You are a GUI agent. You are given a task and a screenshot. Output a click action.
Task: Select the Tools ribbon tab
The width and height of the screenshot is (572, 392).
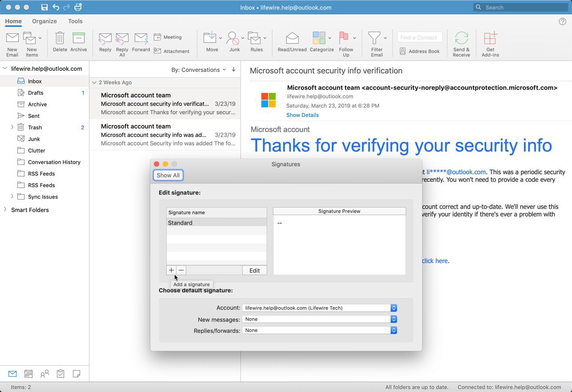(x=75, y=21)
